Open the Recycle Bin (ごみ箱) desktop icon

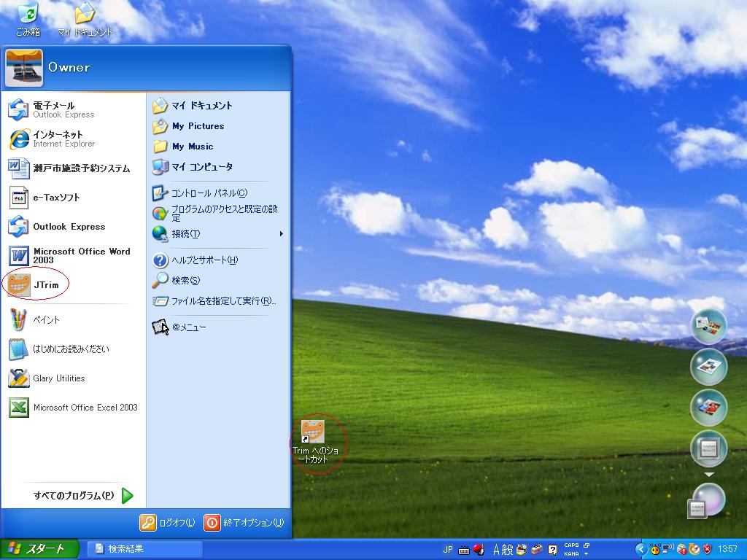point(27,20)
